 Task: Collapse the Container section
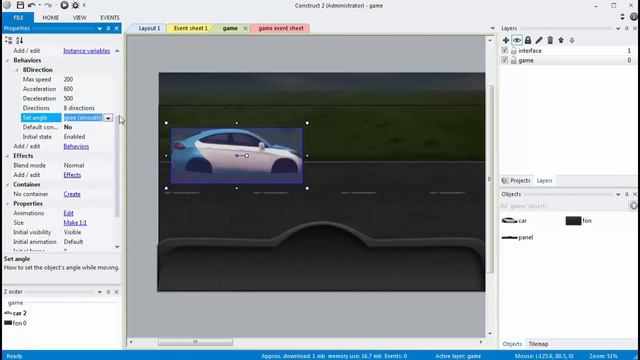click(x=7, y=184)
